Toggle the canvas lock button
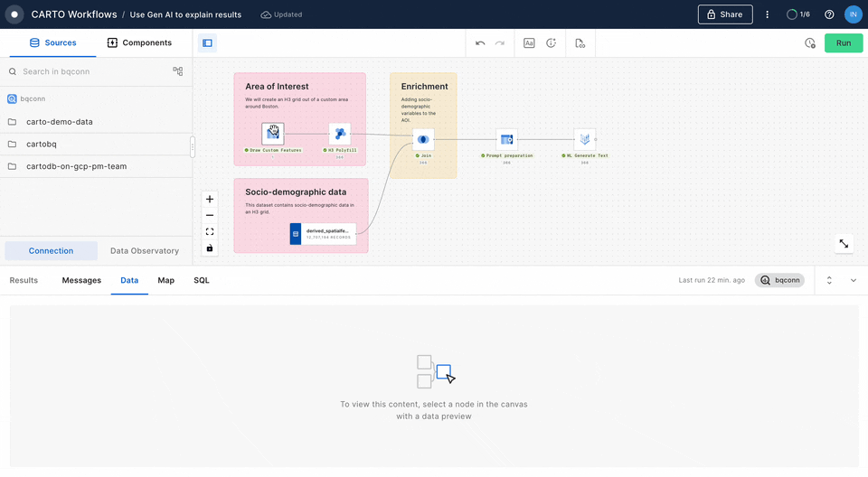The width and height of the screenshot is (868, 477). tap(210, 248)
